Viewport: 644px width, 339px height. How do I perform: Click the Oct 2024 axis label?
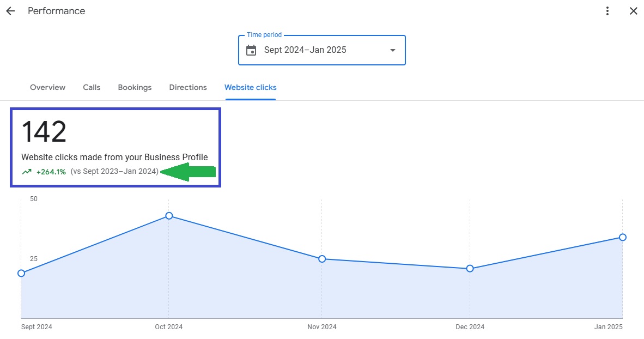(169, 327)
